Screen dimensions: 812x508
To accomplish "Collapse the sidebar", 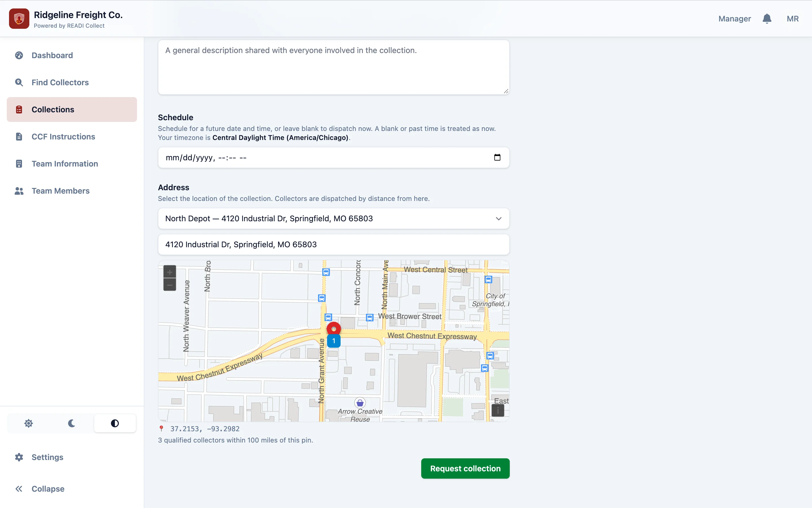I will 72,489.
